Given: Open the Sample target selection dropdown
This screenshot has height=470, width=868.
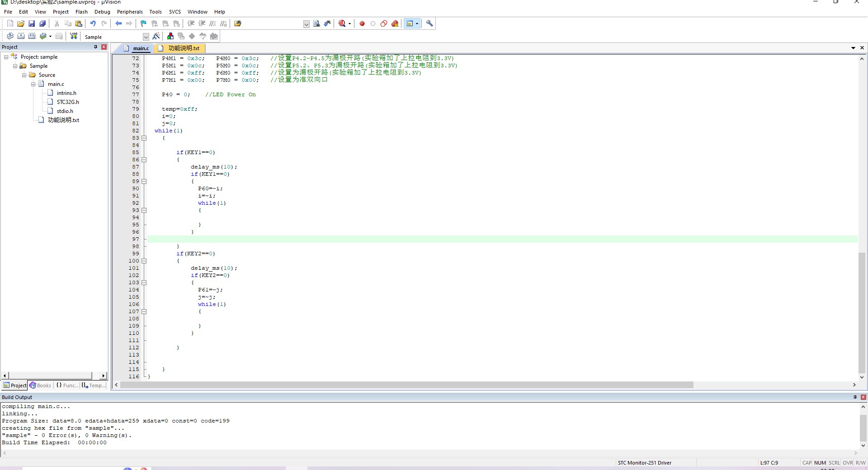Looking at the screenshot, I should point(146,37).
